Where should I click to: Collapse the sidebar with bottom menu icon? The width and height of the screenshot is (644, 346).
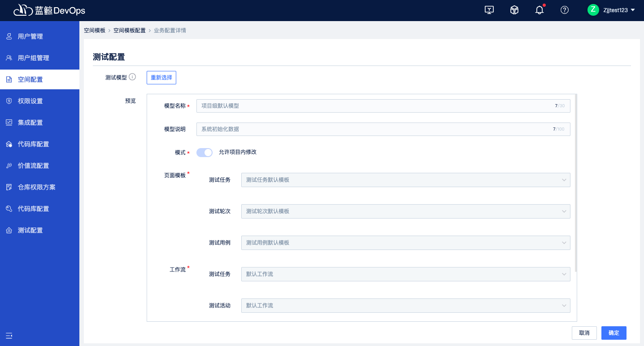9,335
